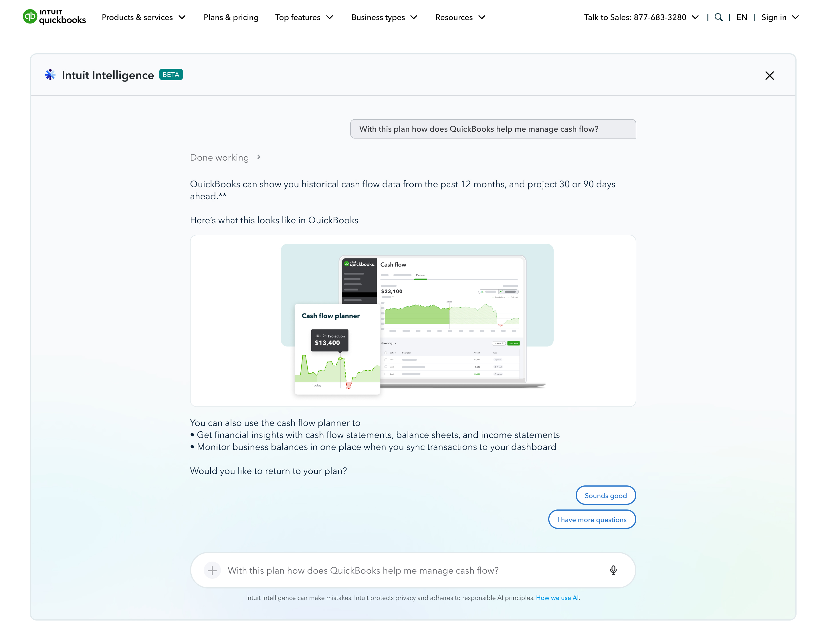Viewport: 824px width, 644px height.
Task: Expand the Top features dropdown
Action: tap(304, 17)
